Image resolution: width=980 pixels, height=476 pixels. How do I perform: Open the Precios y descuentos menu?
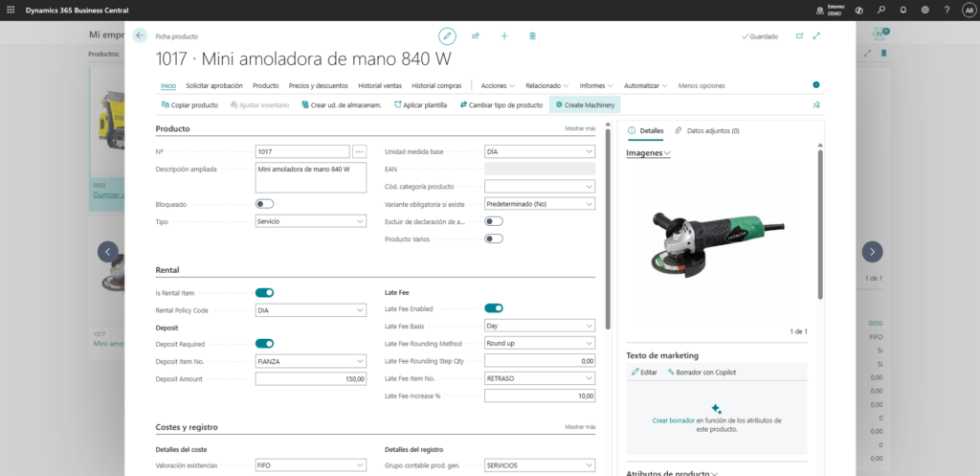tap(317, 85)
